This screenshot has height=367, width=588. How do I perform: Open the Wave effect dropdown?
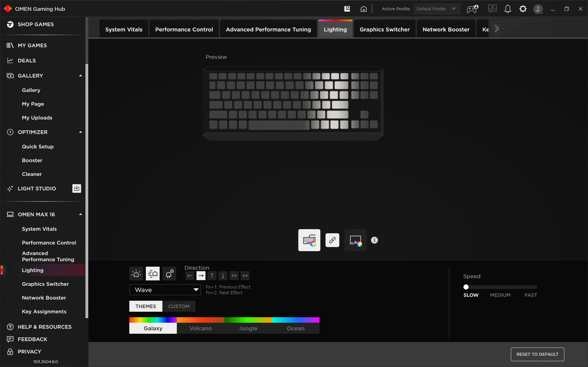tap(165, 290)
